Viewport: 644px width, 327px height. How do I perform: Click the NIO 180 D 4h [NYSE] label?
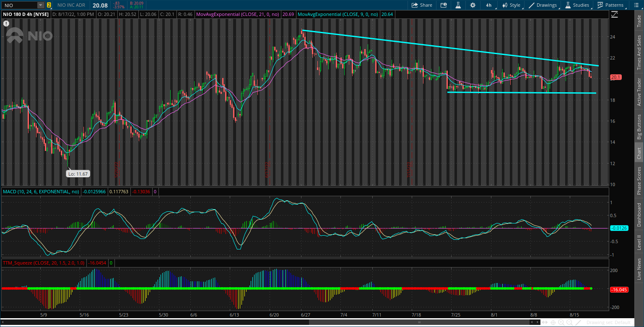(x=26, y=14)
